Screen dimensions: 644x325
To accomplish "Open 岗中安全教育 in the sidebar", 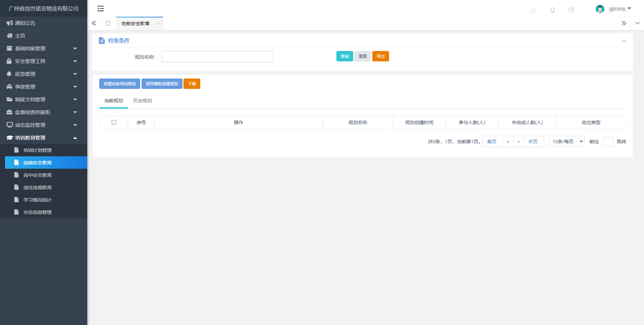I will tap(37, 175).
